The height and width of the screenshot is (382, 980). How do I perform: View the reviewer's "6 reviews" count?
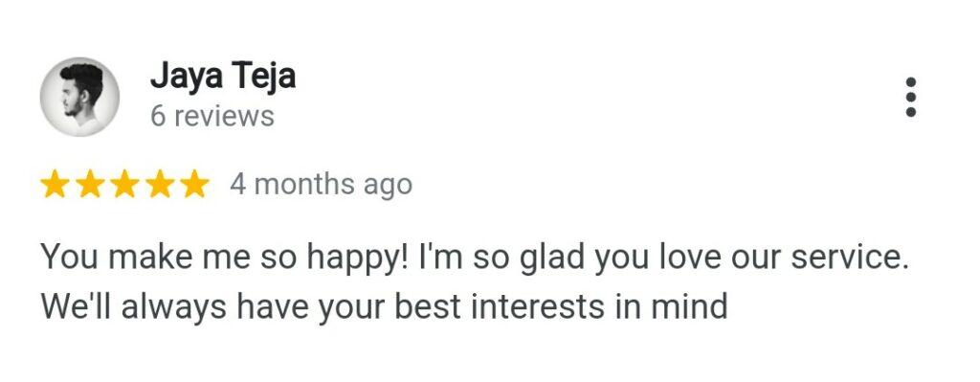pos(212,116)
